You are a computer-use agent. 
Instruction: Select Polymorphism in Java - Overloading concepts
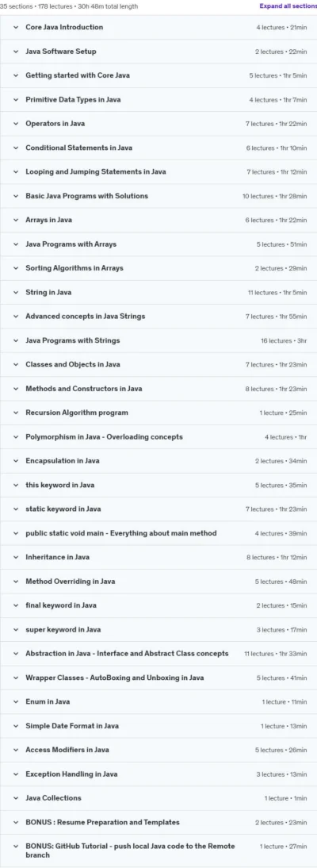[x=104, y=436]
